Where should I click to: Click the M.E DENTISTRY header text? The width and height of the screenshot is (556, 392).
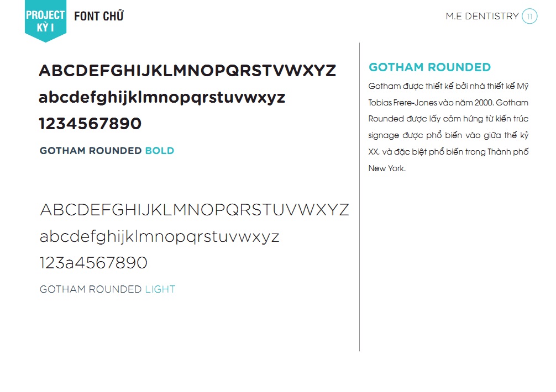482,17
